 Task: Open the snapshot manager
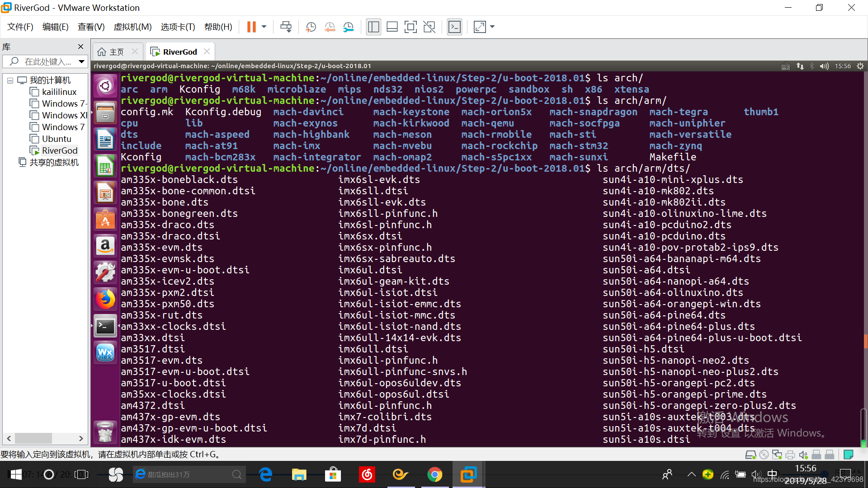[349, 27]
